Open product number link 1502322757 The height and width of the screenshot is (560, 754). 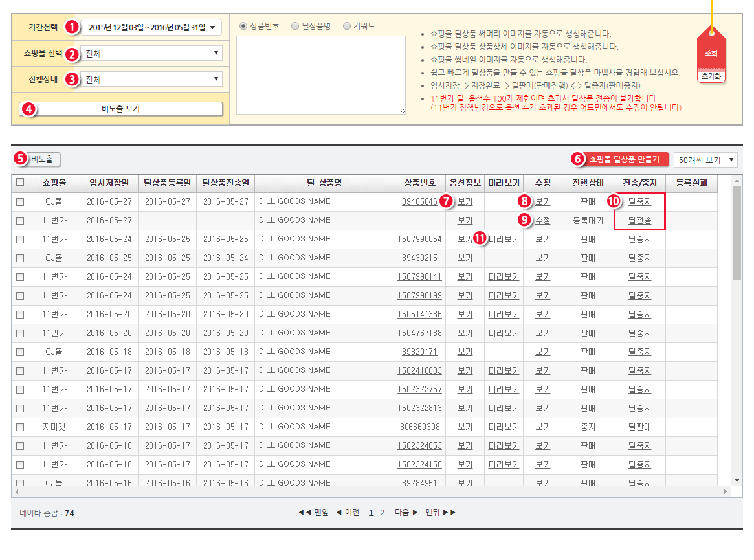click(419, 389)
